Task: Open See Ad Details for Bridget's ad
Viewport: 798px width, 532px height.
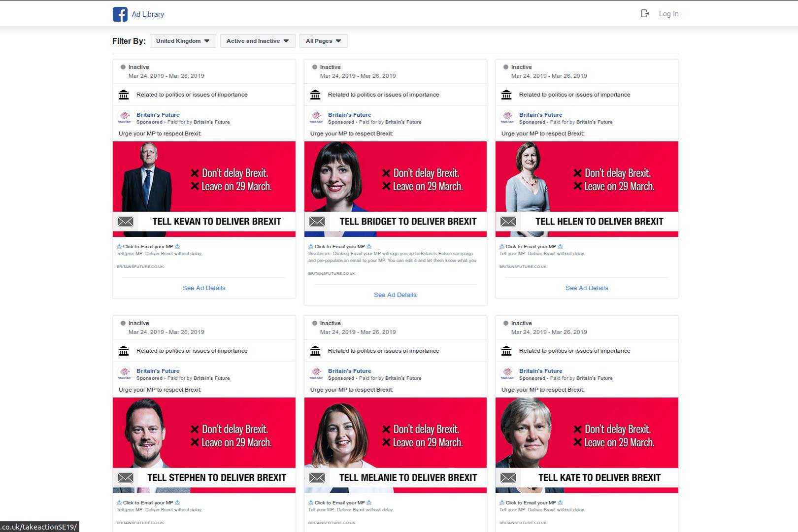Action: click(395, 295)
